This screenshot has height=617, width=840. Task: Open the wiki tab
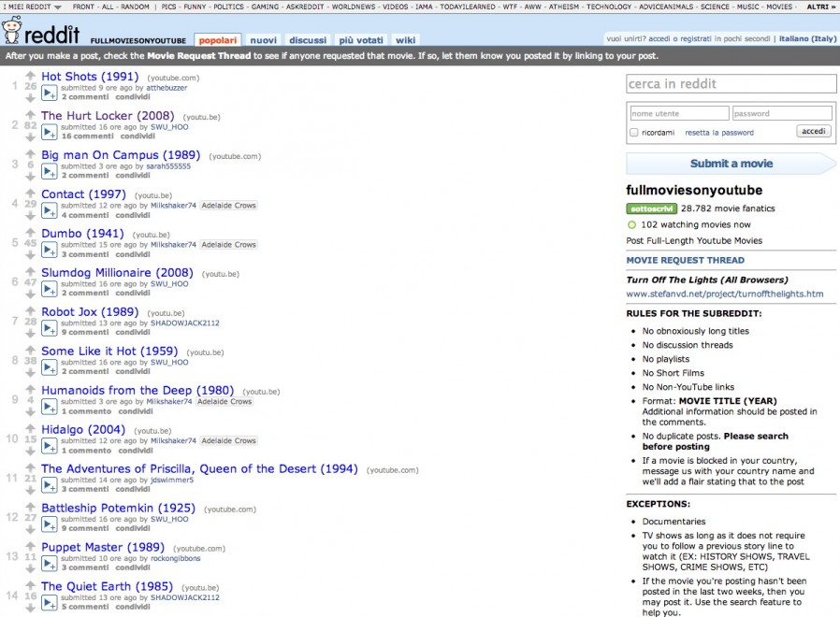[x=406, y=40]
